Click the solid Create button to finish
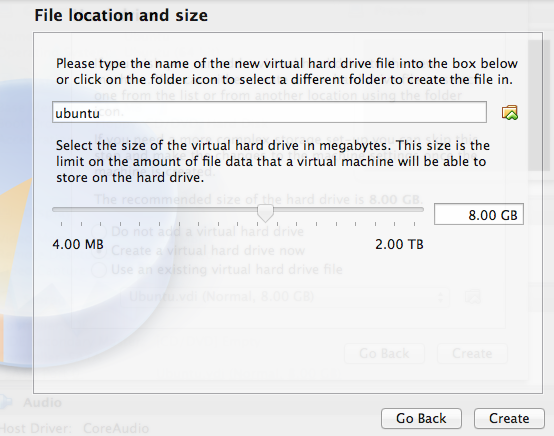 click(509, 418)
